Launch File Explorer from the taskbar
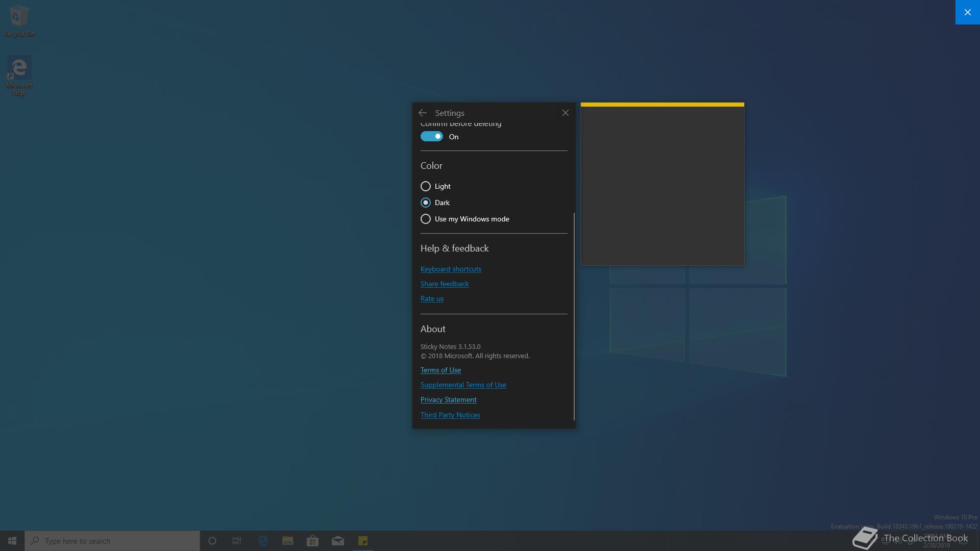This screenshot has height=551, width=980. [x=288, y=541]
